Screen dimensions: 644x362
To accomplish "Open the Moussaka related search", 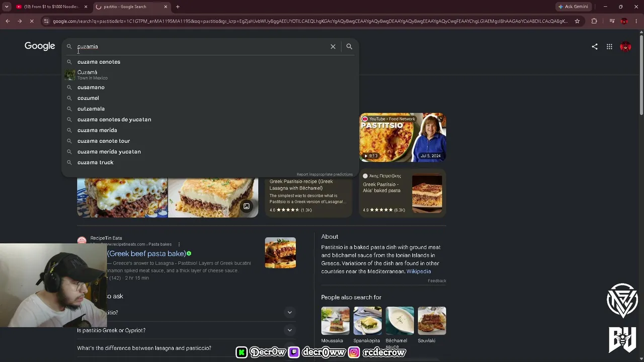I will tap(335, 325).
